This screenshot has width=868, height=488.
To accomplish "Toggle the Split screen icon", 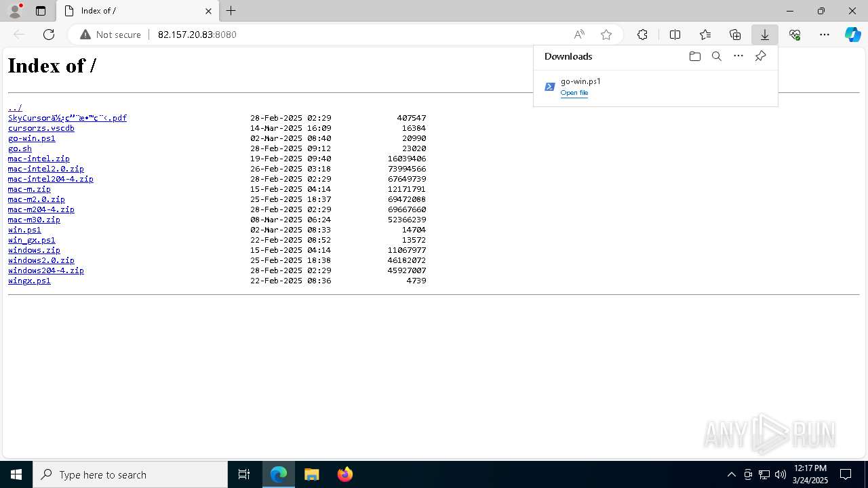I will coord(675,35).
